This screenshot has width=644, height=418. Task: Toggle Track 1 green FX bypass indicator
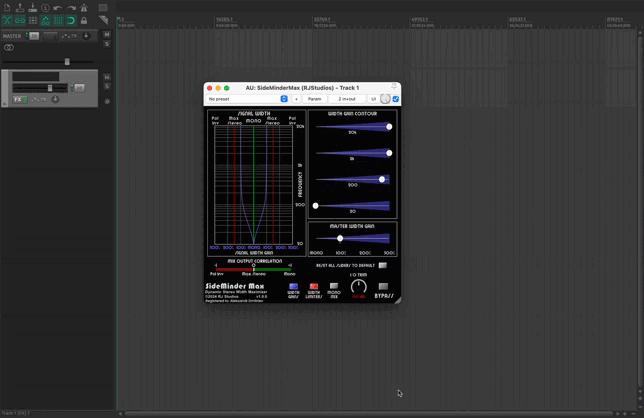24,99
